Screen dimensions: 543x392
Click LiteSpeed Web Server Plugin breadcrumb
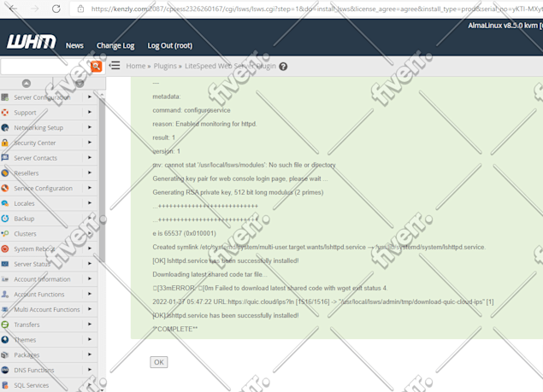pyautogui.click(x=230, y=66)
